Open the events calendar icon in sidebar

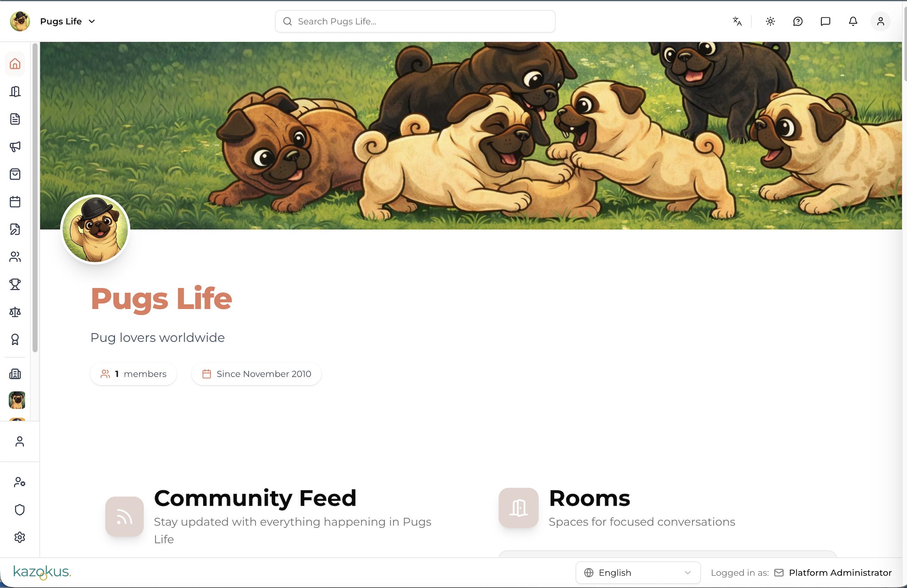tap(15, 201)
